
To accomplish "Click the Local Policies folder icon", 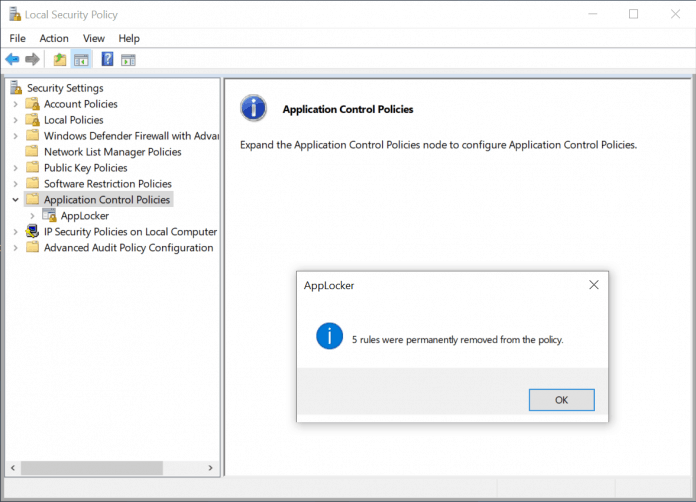I will 32,120.
